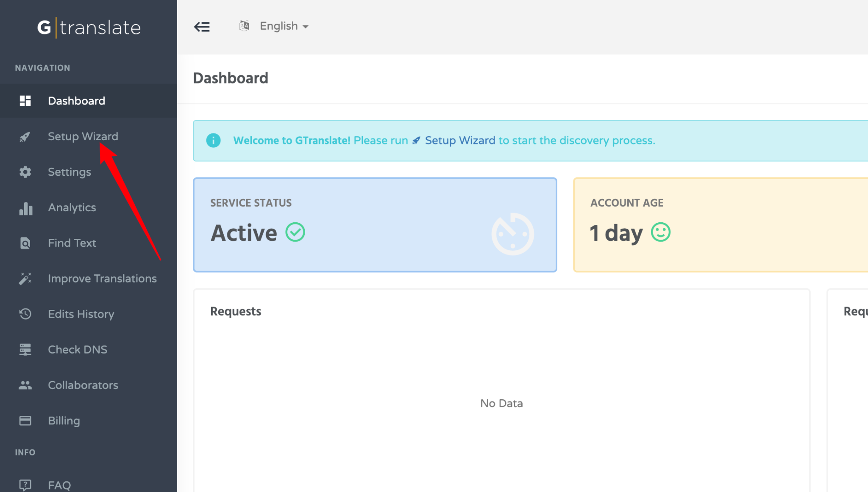Image resolution: width=868 pixels, height=492 pixels.
Task: Click the translate language icon in header
Action: (244, 26)
